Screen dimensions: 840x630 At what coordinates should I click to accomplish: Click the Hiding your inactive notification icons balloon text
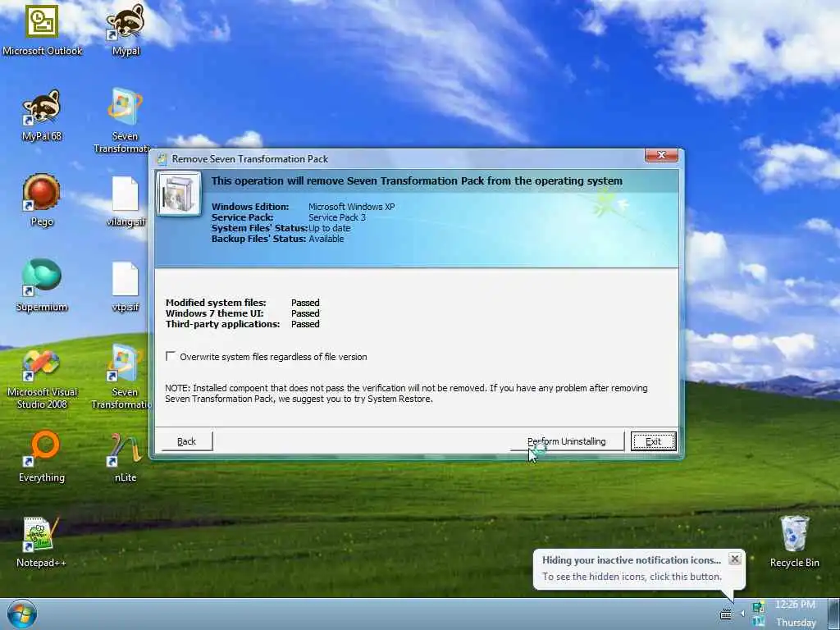click(631, 559)
